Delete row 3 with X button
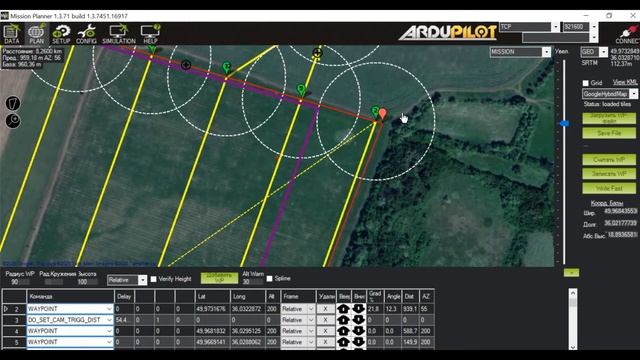The width and height of the screenshot is (640, 360). pyautogui.click(x=325, y=320)
